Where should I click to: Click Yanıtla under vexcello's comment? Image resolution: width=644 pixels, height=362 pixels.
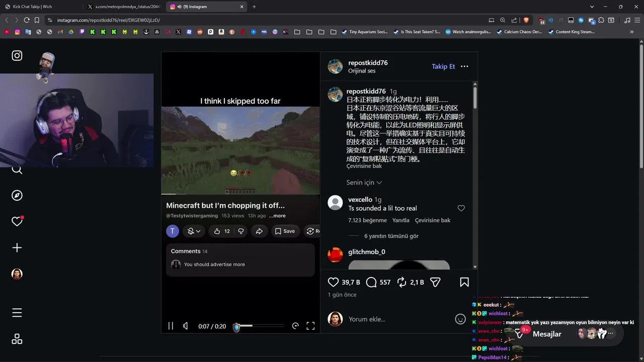click(401, 220)
